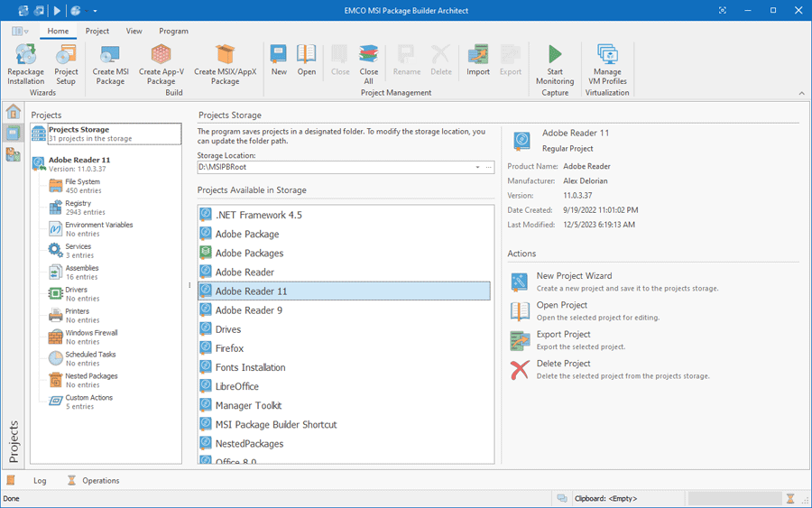Switch to the Project ribbon tab
Screen dimensions: 812x508
pyautogui.click(x=97, y=31)
